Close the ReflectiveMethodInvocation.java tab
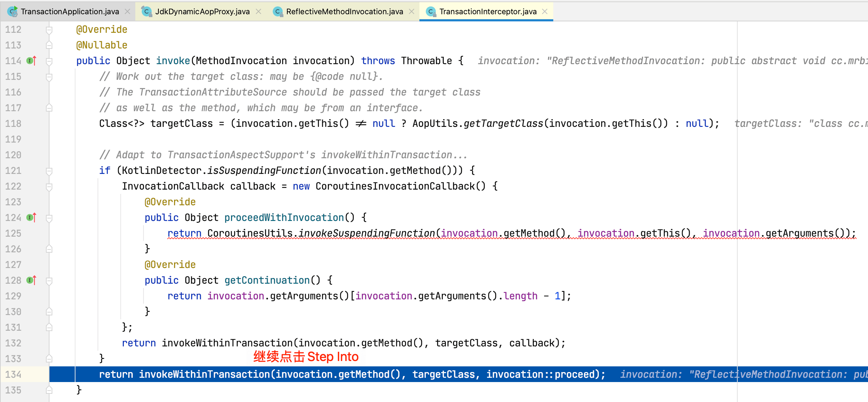The image size is (868, 402). 412,11
